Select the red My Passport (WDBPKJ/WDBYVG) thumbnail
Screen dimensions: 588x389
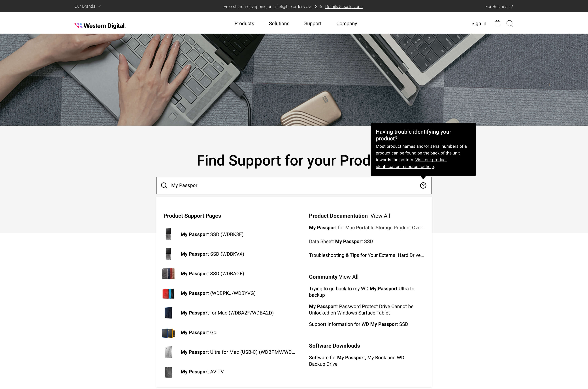point(168,294)
